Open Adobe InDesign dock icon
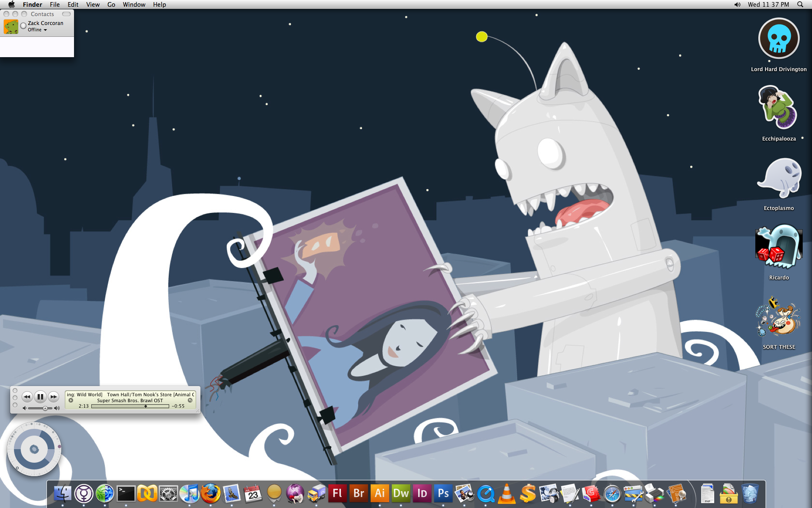812x508 pixels. coord(422,493)
